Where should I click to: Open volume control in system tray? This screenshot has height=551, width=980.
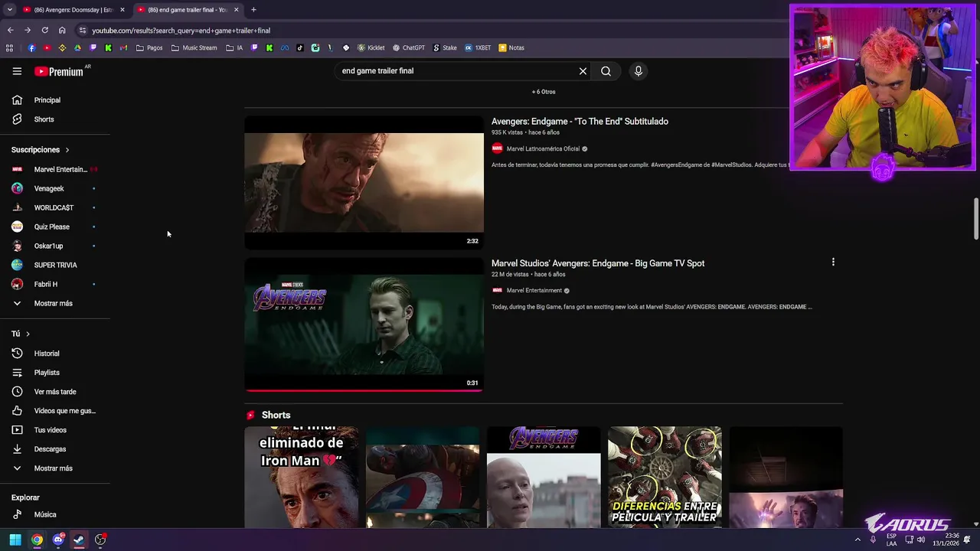921,540
